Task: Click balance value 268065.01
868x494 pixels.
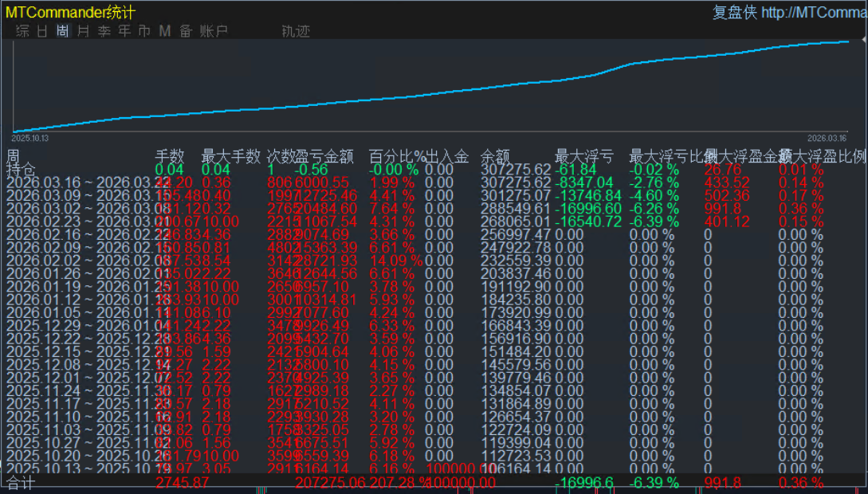Action: click(516, 222)
